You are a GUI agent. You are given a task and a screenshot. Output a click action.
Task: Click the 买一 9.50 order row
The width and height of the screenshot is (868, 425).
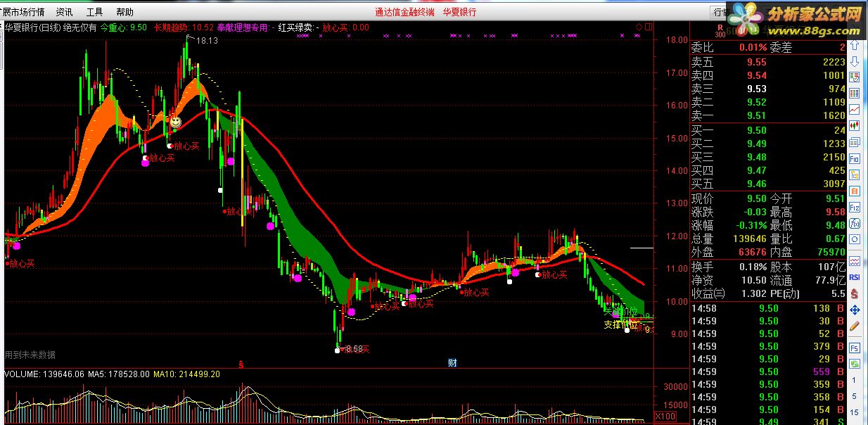[768, 130]
